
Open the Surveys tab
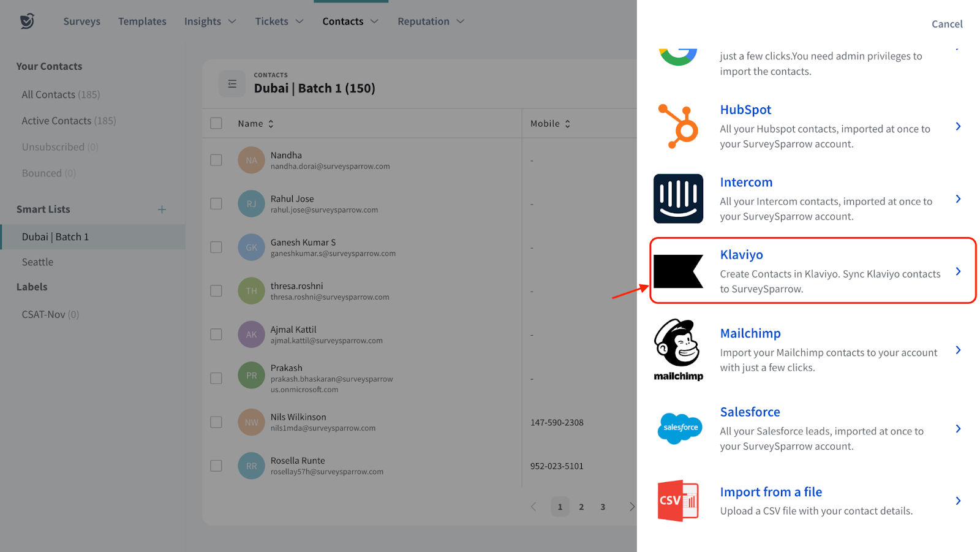coord(81,21)
